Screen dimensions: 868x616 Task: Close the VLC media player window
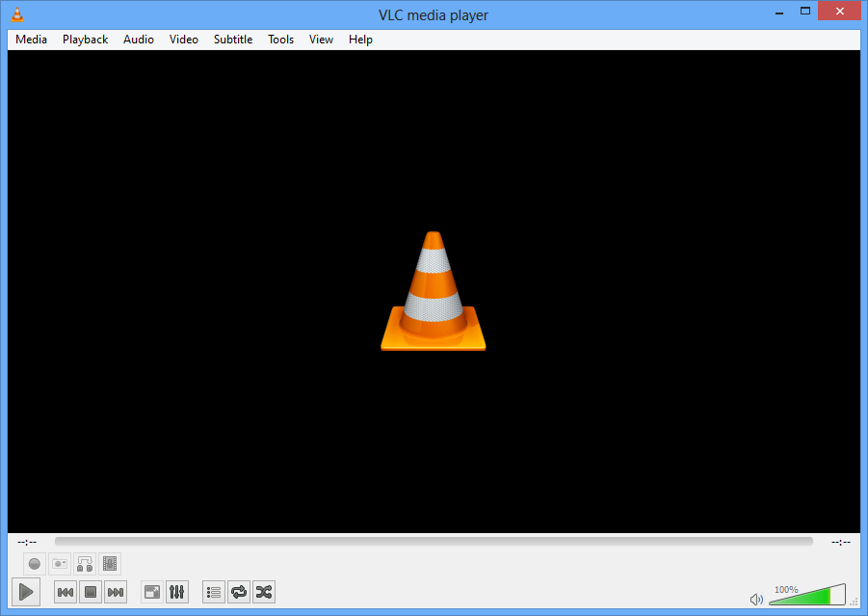[x=839, y=11]
